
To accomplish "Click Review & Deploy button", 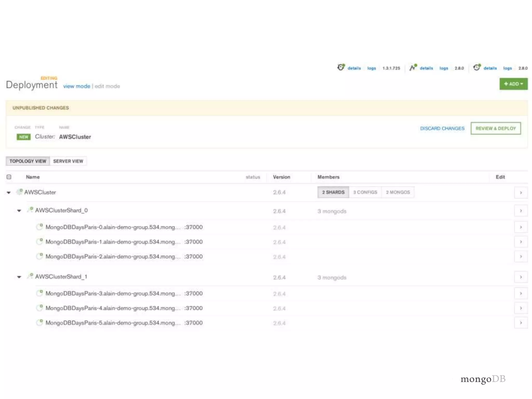I will click(496, 128).
